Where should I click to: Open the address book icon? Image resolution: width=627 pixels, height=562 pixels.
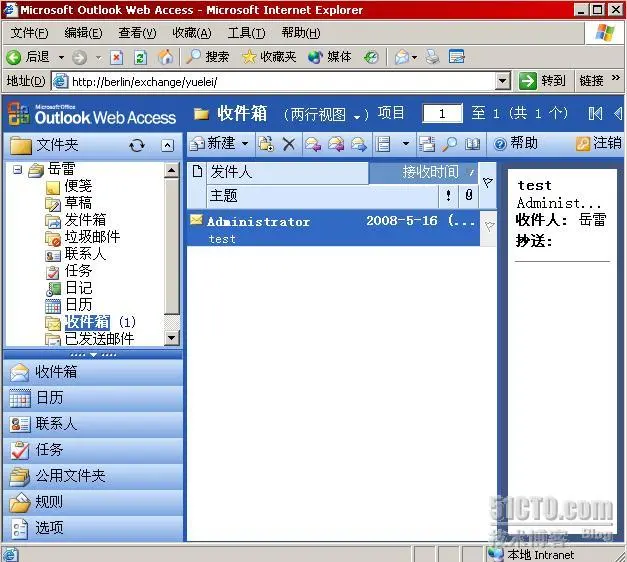pos(472,144)
